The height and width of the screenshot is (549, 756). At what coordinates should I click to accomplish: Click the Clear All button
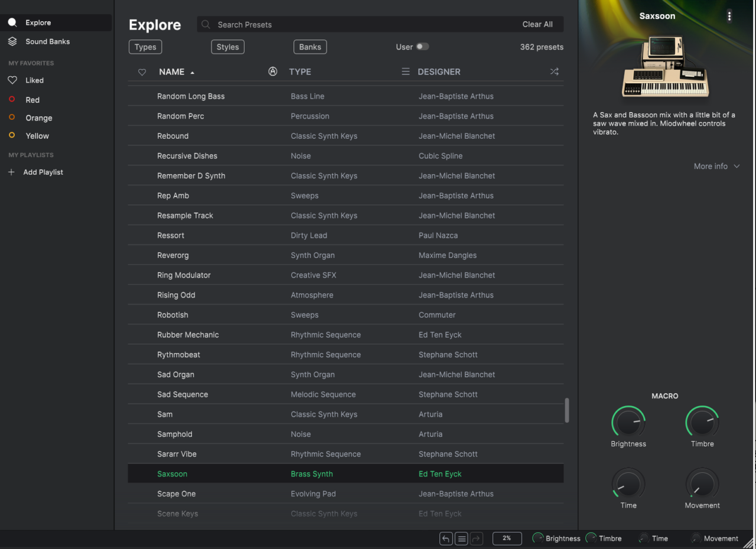537,24
